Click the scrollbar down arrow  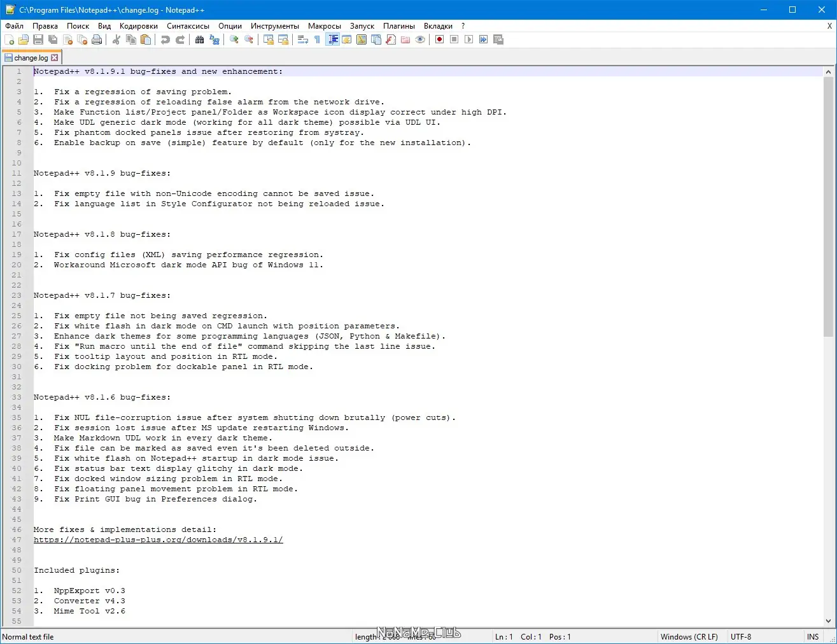[828, 621]
